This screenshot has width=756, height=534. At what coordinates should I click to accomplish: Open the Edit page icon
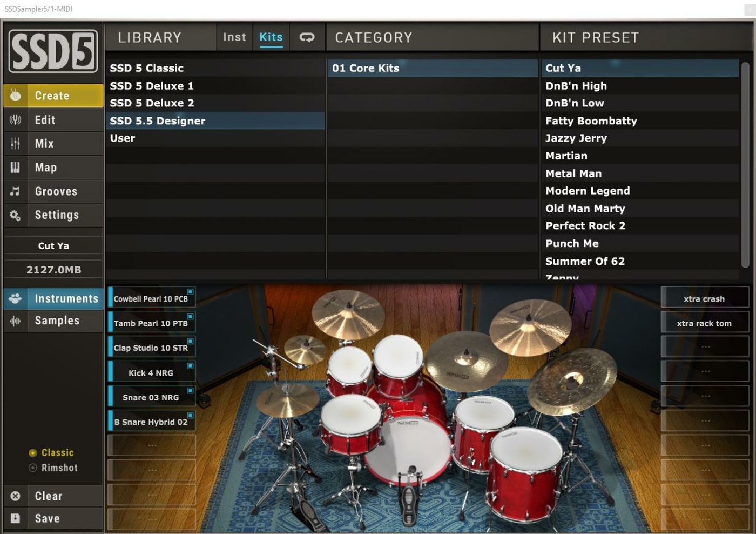coord(16,120)
